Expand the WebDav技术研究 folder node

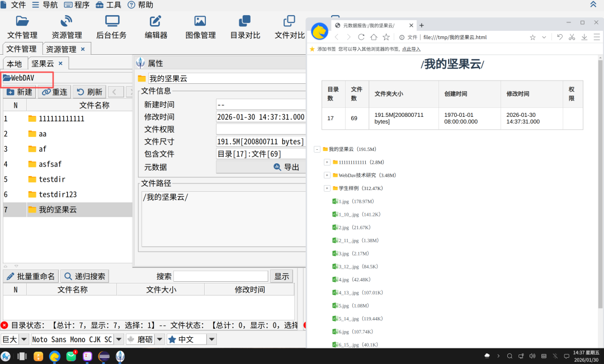click(327, 175)
